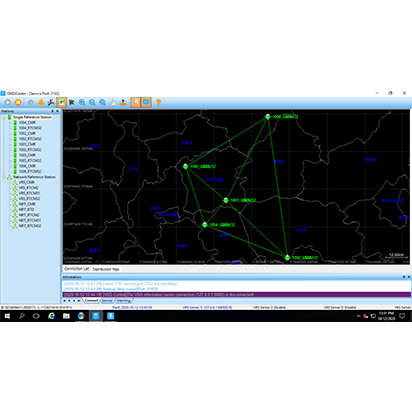
Task: Open settings via the gear icon
Action: pos(31,102)
